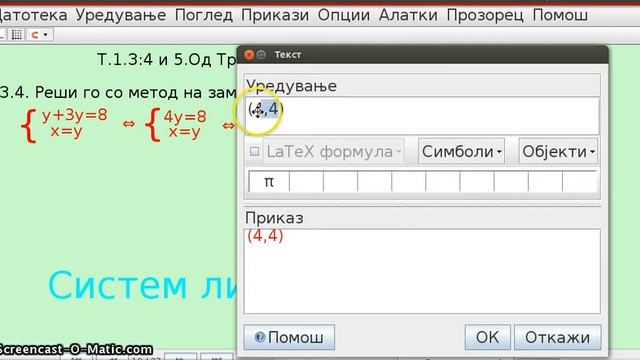The width and height of the screenshot is (640, 360).
Task: Open the point capturing dropdown
Action: 40,35
